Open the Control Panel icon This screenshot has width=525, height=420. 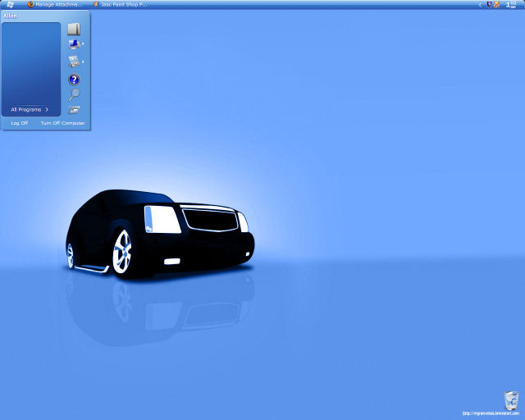[74, 62]
